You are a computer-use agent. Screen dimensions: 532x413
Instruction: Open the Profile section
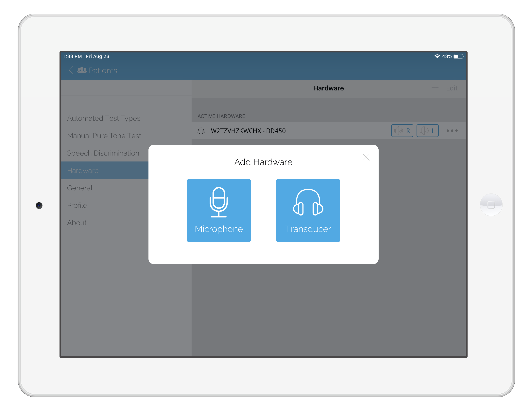[x=77, y=205]
